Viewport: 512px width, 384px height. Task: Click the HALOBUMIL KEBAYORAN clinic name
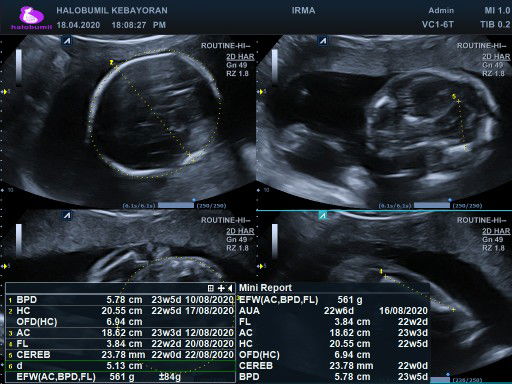112,10
